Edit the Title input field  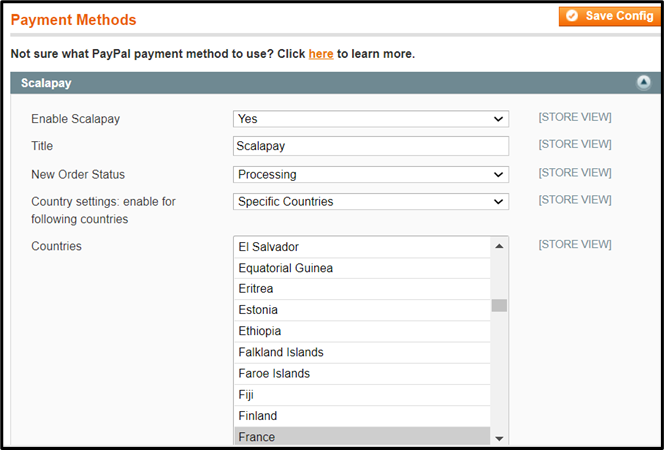tap(371, 146)
